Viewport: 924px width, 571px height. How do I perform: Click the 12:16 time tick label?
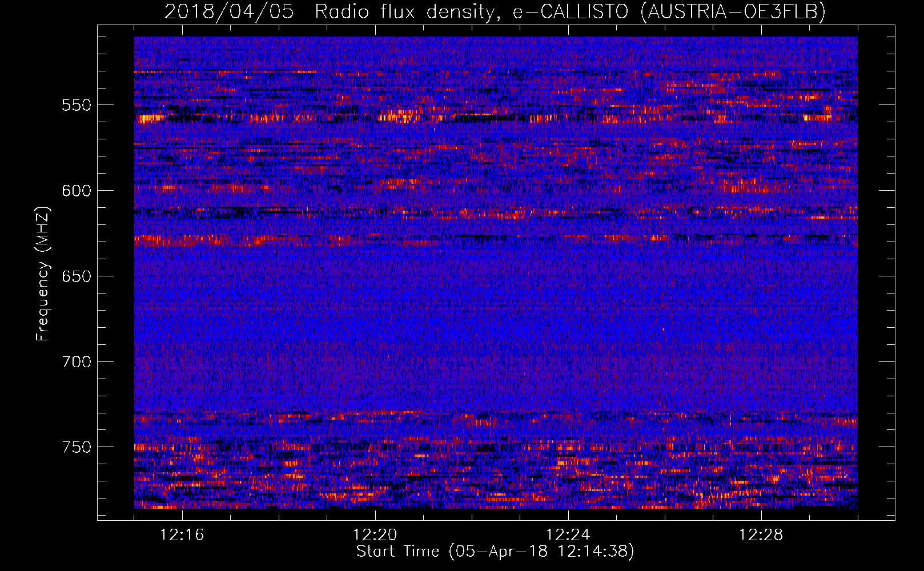coord(182,535)
